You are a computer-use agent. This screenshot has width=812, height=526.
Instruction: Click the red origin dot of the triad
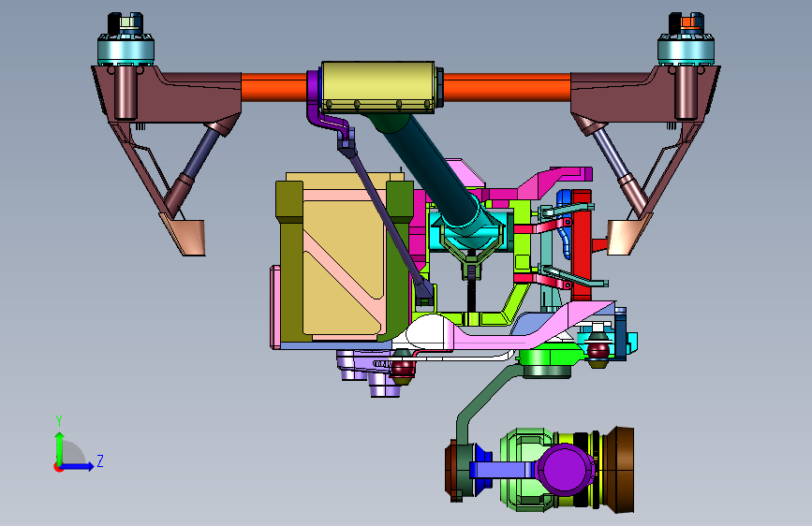click(58, 467)
